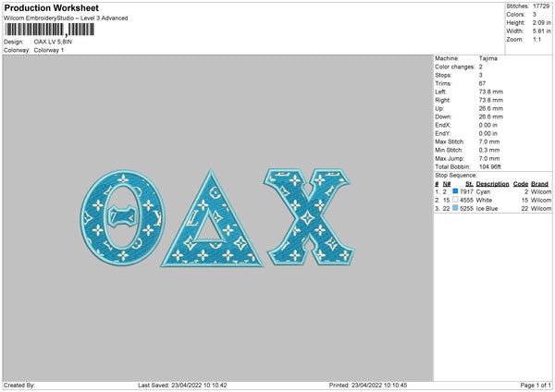The width and height of the screenshot is (555, 392).
Task: Click the 'Cyan' description in row 1
Action: pos(483,191)
